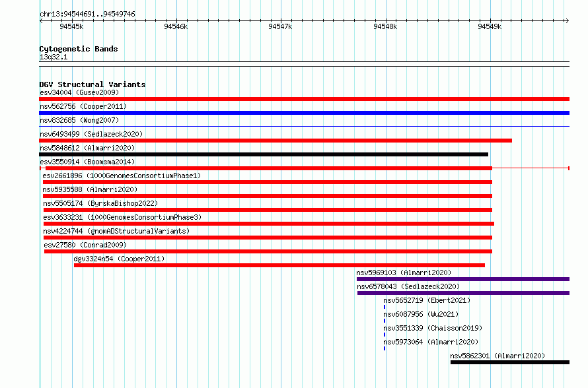Select the red nsv6493499 variant bar

[x=276, y=141]
